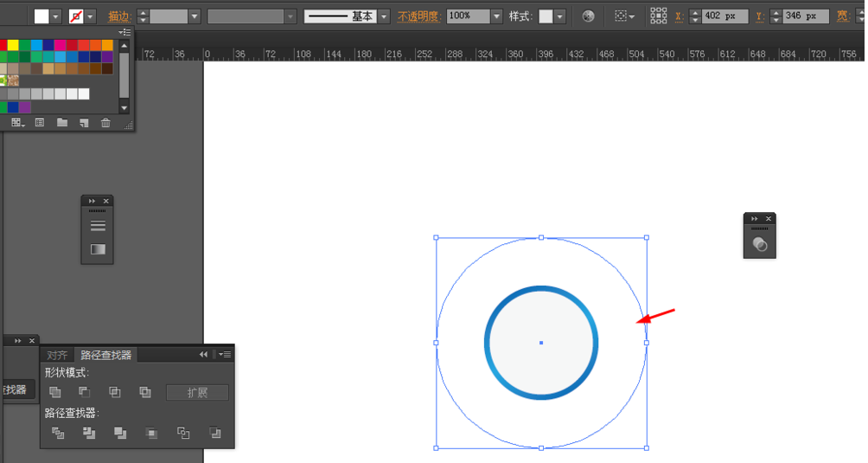The height and width of the screenshot is (463, 868).
Task: Click the X coordinate label
Action: point(679,16)
